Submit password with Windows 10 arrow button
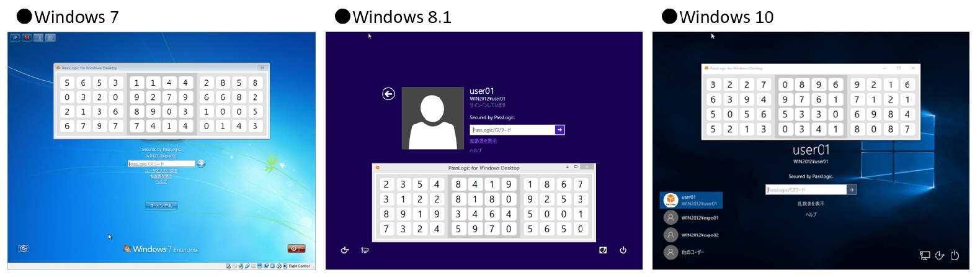 pyautogui.click(x=852, y=189)
